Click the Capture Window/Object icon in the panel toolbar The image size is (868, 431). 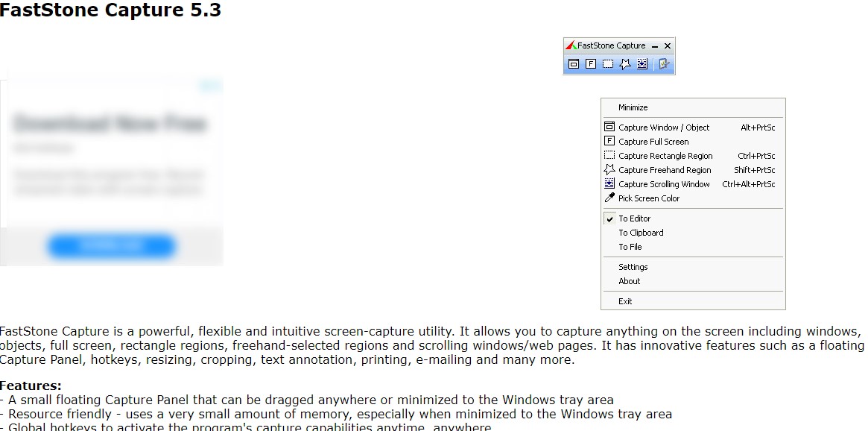[574, 64]
